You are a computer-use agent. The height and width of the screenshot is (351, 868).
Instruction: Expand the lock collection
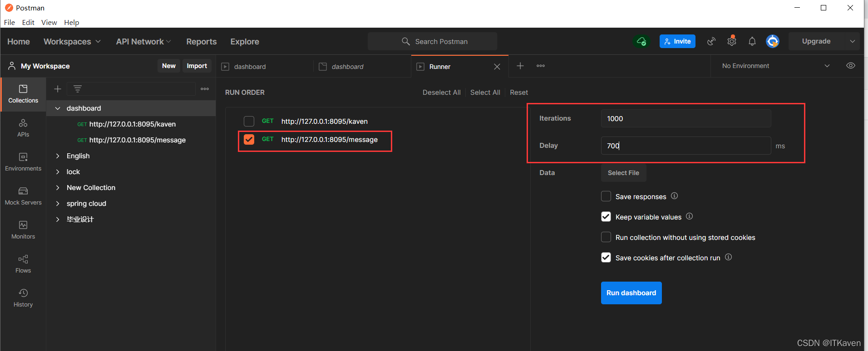pos(58,172)
